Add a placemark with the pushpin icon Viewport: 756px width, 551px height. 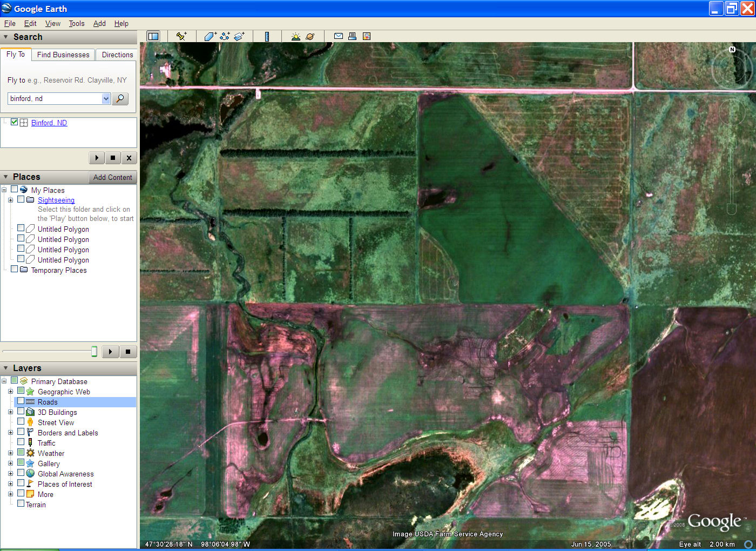tap(181, 36)
